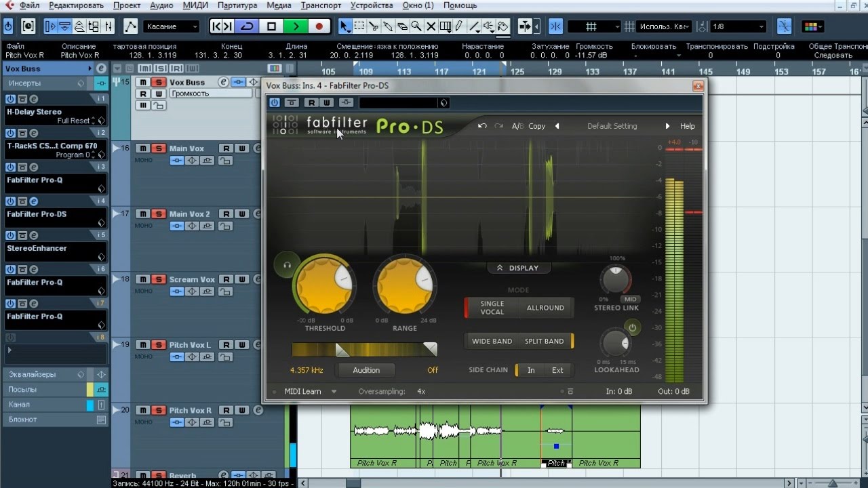
Task: Click the Stereo Link knob
Action: (x=616, y=279)
